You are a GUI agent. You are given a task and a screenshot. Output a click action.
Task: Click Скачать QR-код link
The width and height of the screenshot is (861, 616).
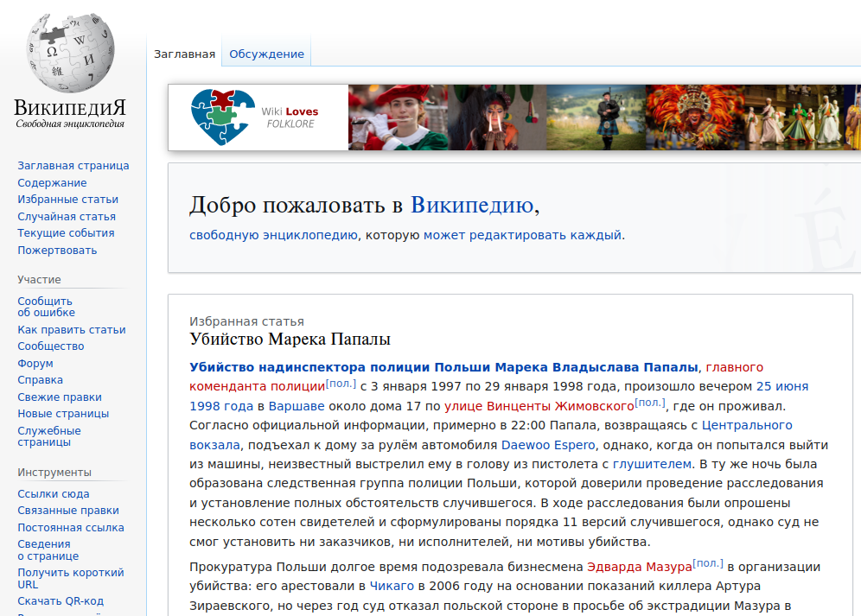tap(61, 600)
